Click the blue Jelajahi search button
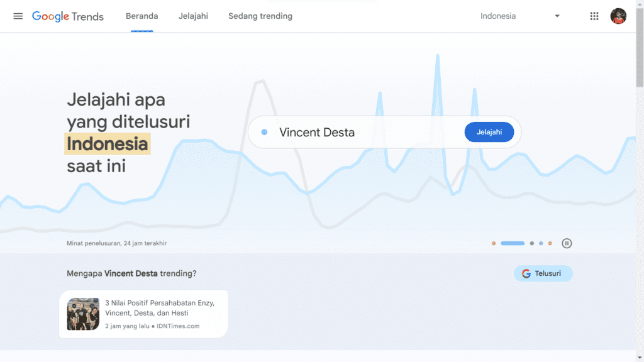The image size is (644, 362). 489,132
